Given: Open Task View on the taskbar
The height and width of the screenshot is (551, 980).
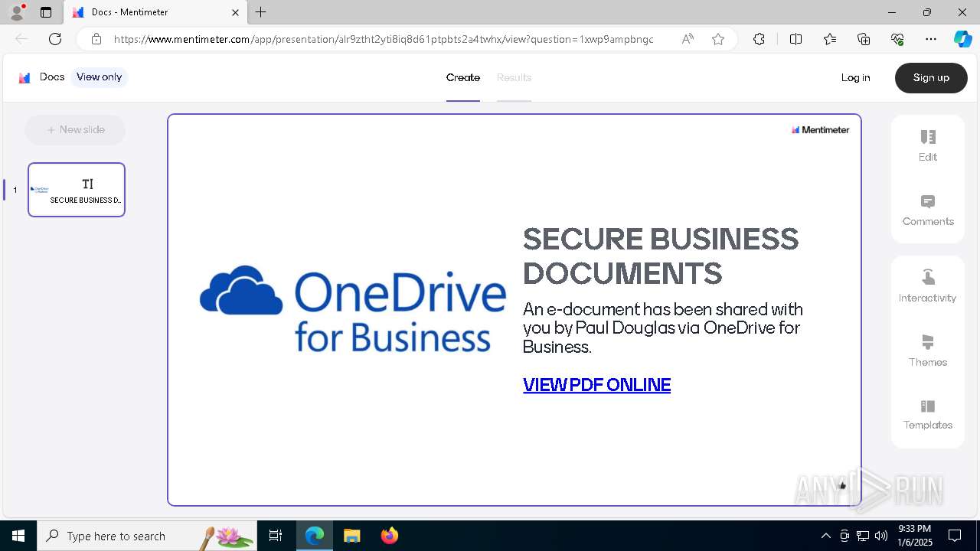Looking at the screenshot, I should point(276,536).
